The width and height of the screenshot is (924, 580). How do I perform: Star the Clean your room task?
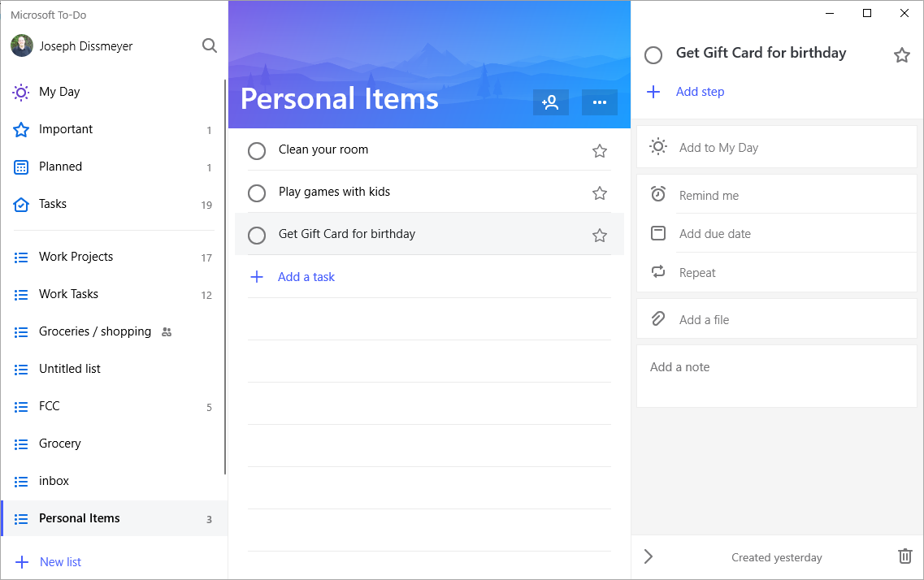pyautogui.click(x=599, y=150)
